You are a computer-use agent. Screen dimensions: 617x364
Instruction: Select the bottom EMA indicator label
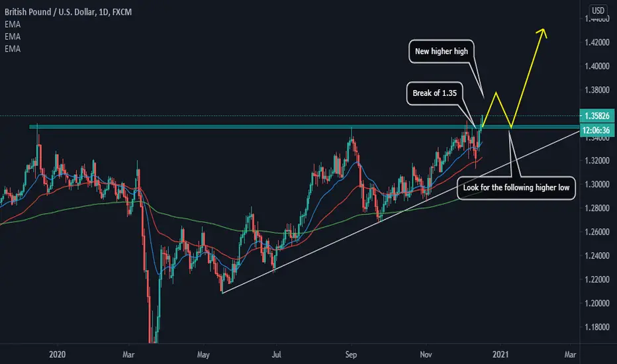pos(13,49)
